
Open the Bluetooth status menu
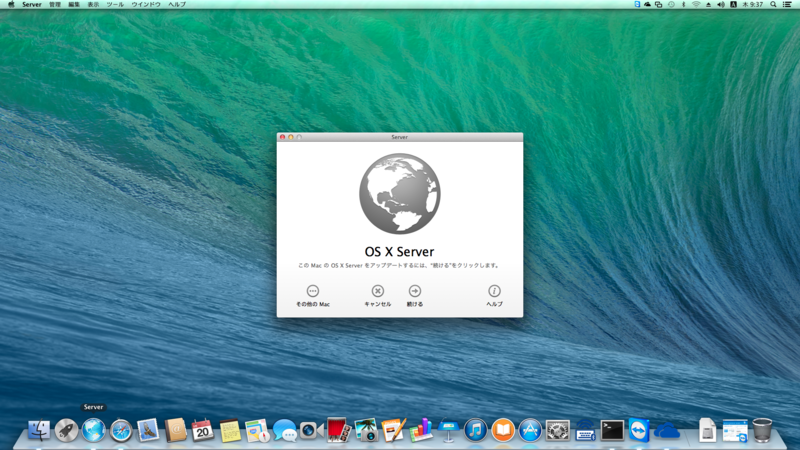[684, 4]
